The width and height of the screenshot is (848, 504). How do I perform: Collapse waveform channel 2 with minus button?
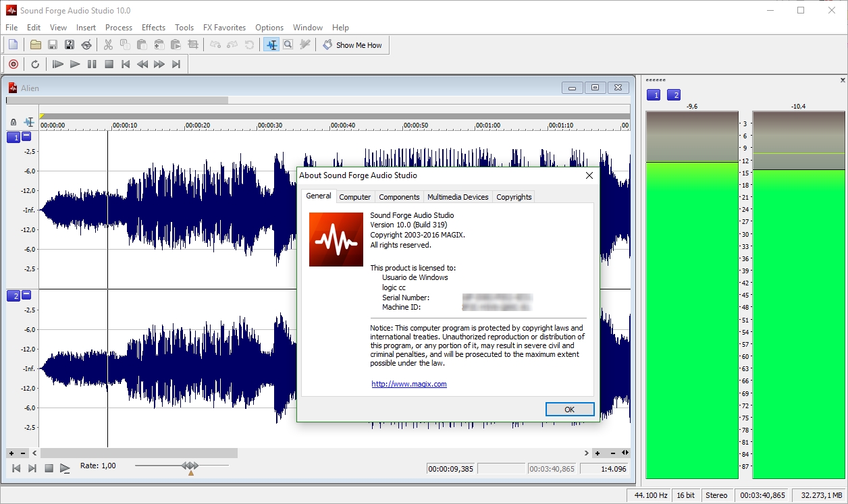(x=26, y=295)
